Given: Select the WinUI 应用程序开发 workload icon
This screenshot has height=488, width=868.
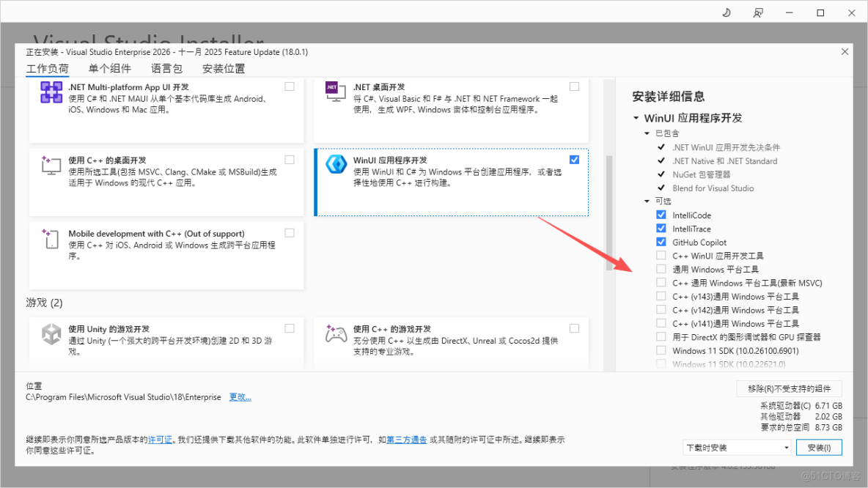Looking at the screenshot, I should 336,164.
